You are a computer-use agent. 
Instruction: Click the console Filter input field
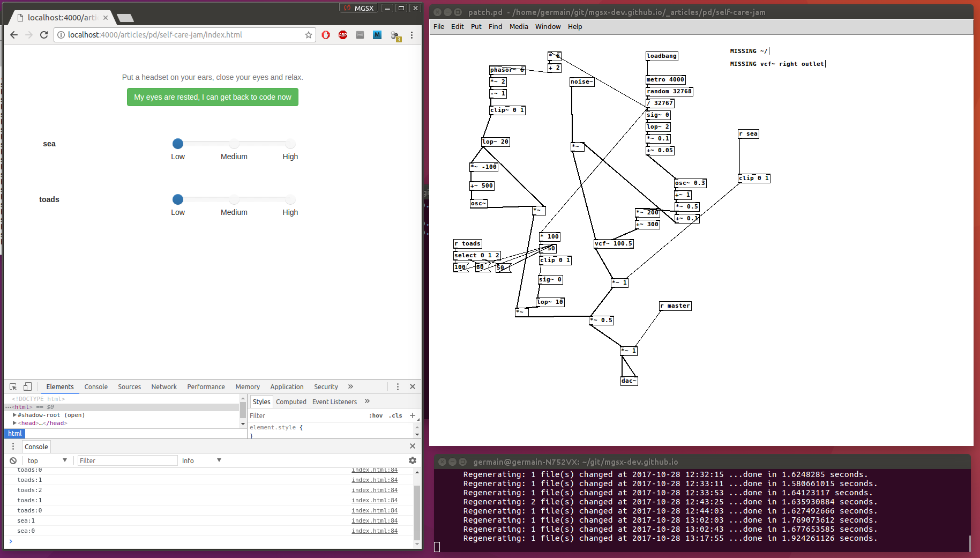pyautogui.click(x=128, y=460)
